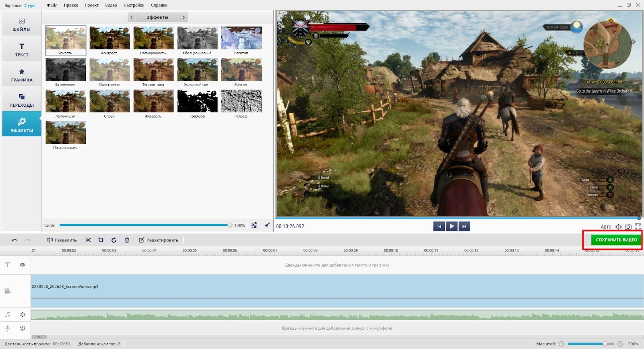This screenshot has width=644, height=349.
Task: Open effect settings sliders icon
Action: point(254,225)
